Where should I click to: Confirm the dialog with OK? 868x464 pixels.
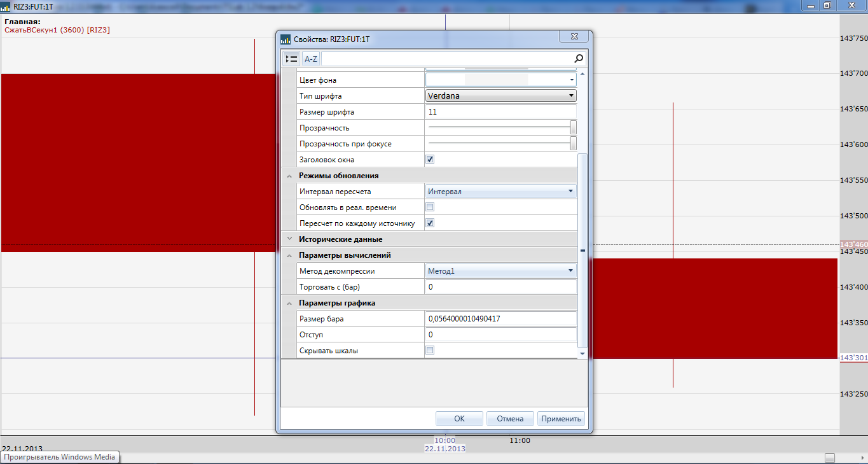coord(460,419)
